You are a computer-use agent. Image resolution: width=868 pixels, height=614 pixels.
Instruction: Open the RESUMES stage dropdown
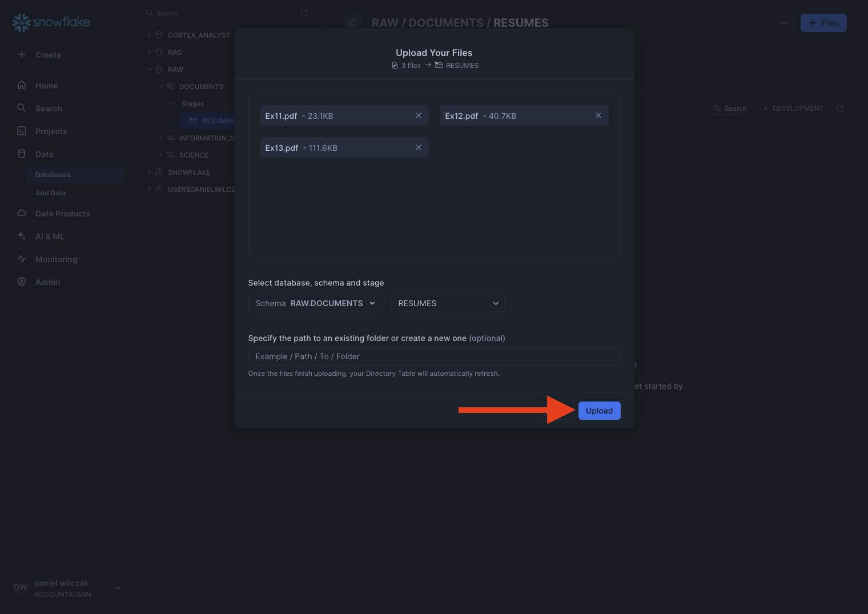tap(448, 303)
